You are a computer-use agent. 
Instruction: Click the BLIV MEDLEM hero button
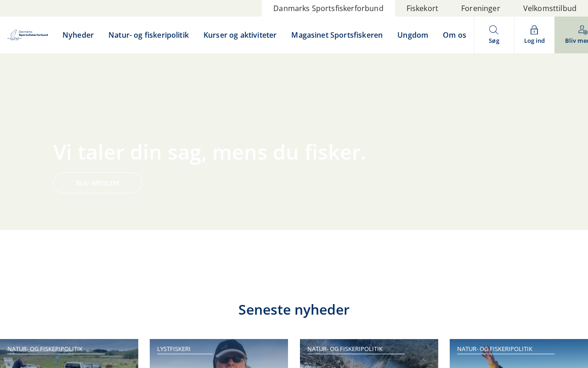[x=98, y=183]
